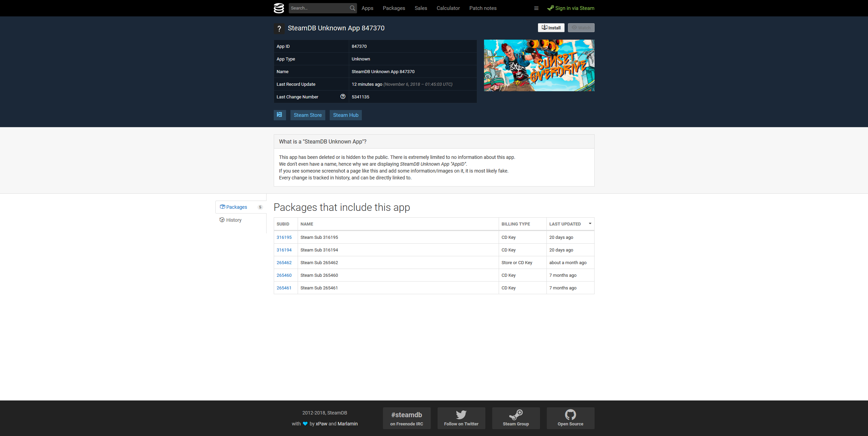Open the Follow on Twitter tile

461,418
